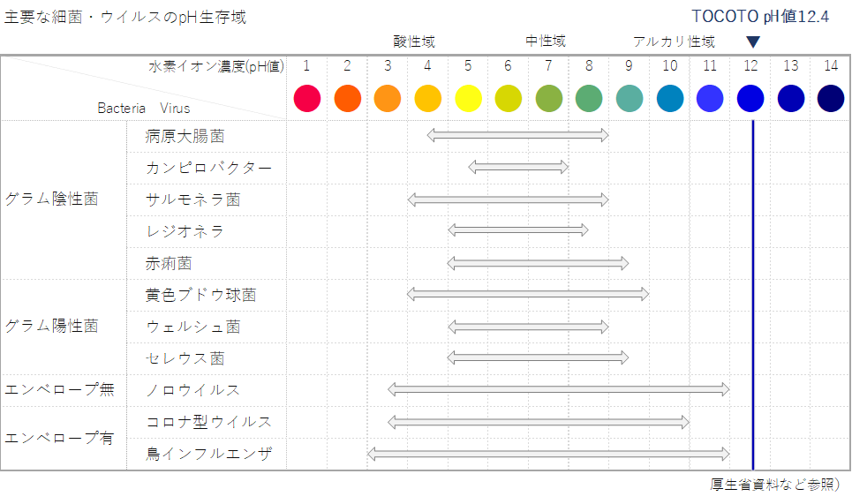Click the red pH 1 circle
Screen dimensions: 852x504
tap(306, 98)
